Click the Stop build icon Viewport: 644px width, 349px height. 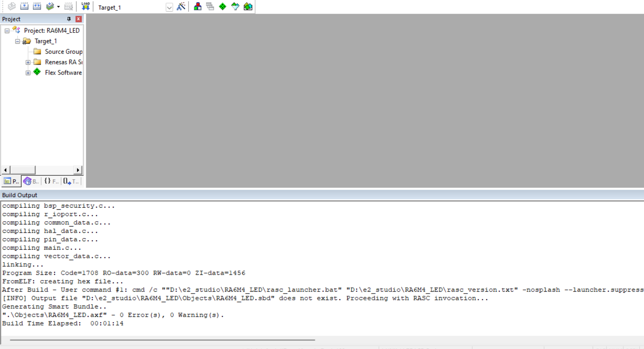(x=69, y=6)
